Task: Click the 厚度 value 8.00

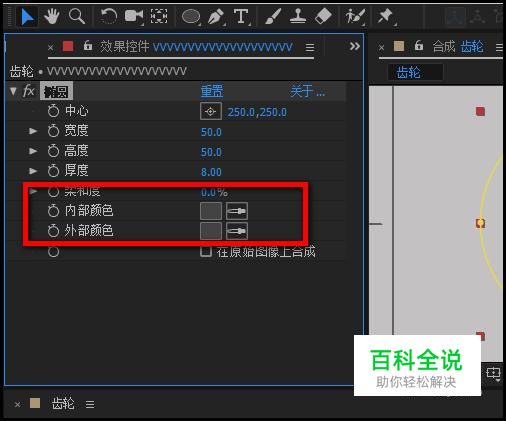Action: pyautogui.click(x=211, y=172)
